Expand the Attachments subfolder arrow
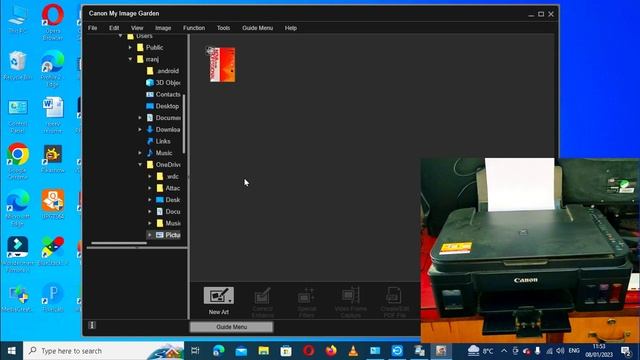This screenshot has width=640, height=360. [x=150, y=188]
